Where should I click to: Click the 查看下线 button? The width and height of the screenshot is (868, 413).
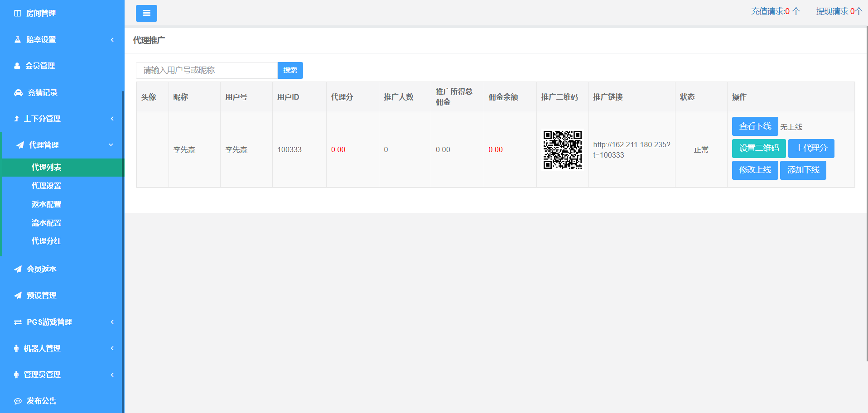[x=755, y=126]
